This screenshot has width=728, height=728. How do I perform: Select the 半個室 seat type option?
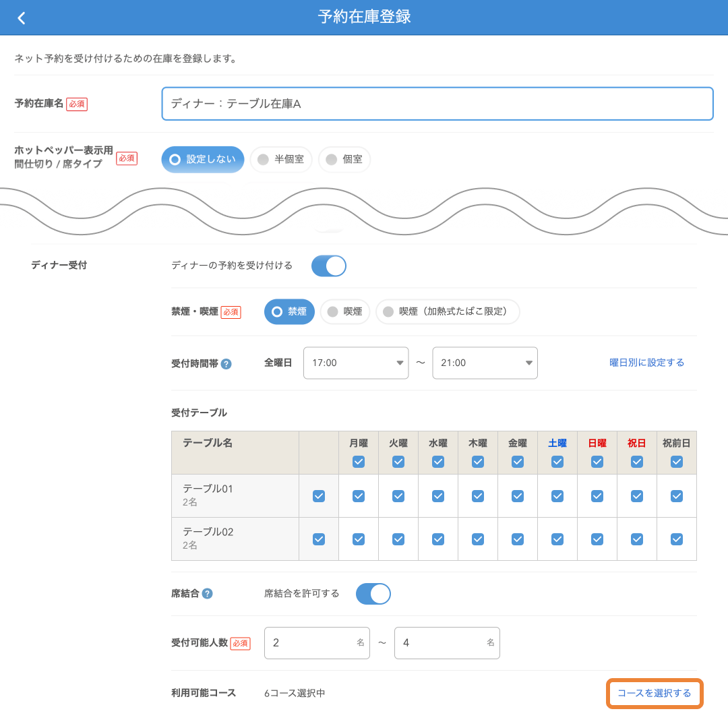click(281, 159)
